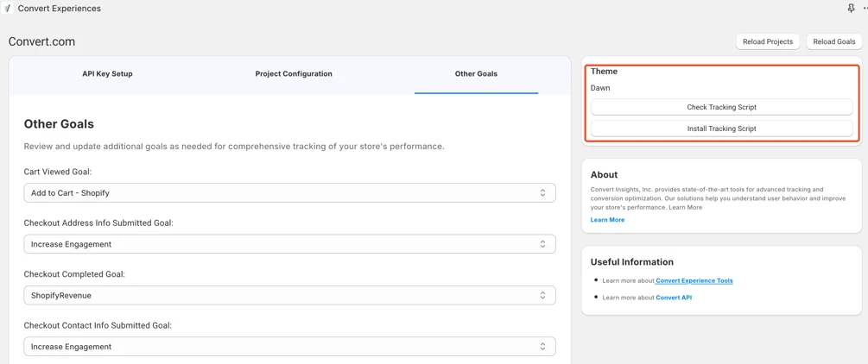The image size is (868, 364).
Task: Open the Convert API link
Action: [674, 298]
